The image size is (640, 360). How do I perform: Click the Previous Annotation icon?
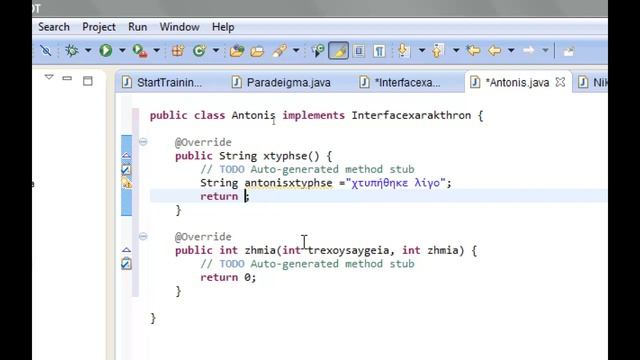click(438, 51)
